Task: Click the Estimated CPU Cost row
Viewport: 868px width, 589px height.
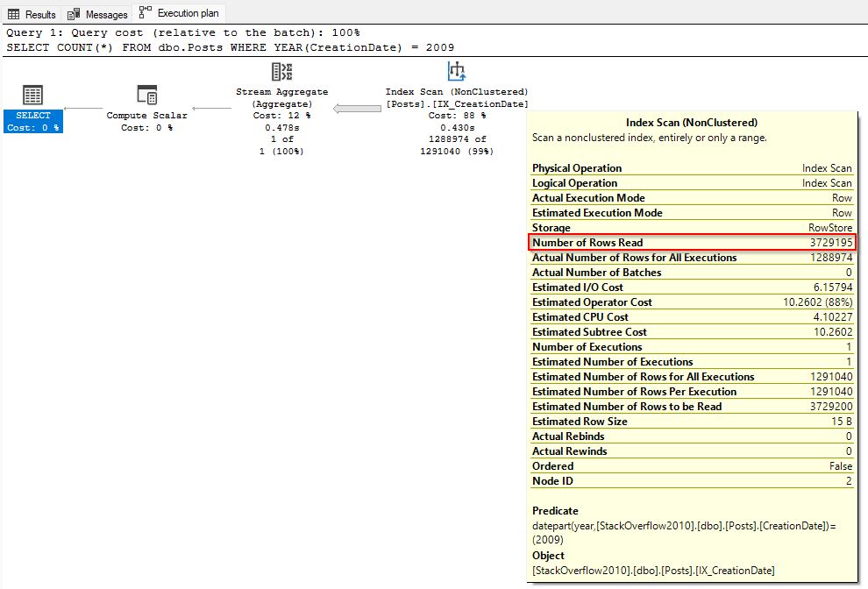Action: [692, 317]
